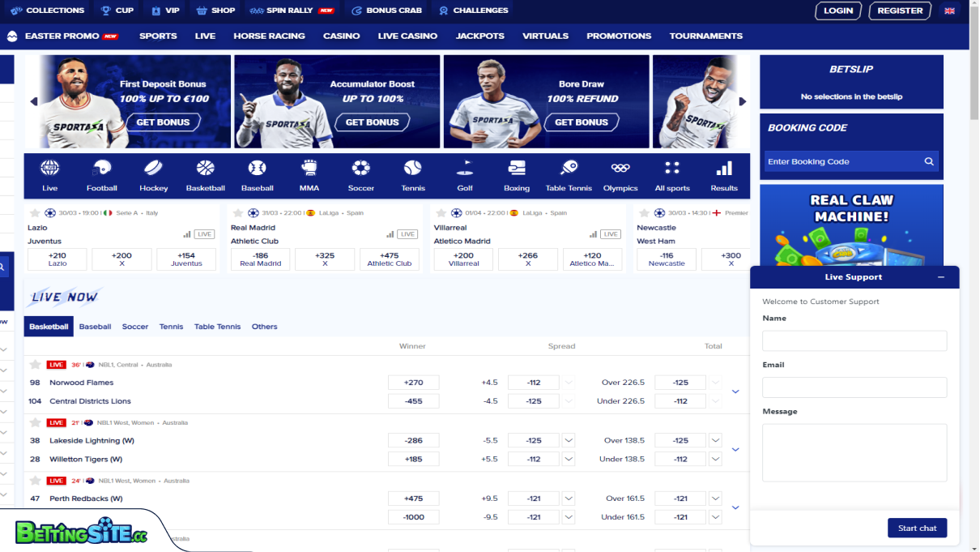Open the Olympics rings icon
980x552 pixels.
(x=620, y=168)
